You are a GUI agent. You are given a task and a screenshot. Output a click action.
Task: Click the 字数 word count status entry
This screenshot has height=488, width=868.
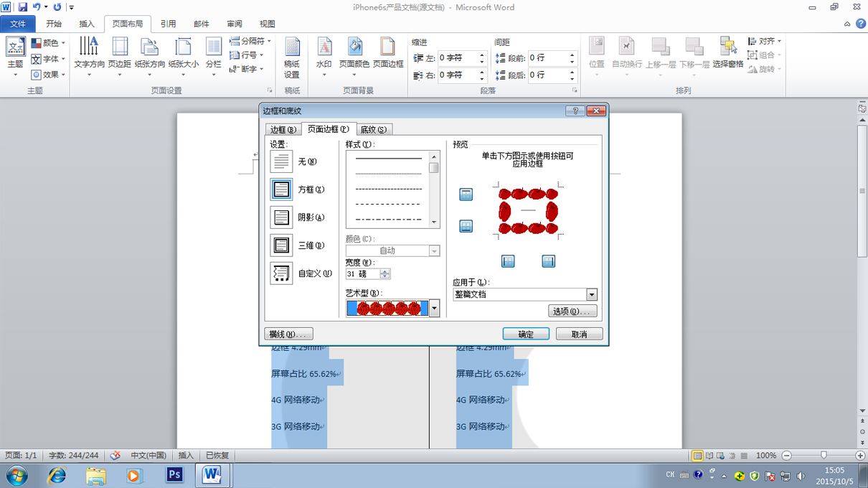tap(74, 456)
